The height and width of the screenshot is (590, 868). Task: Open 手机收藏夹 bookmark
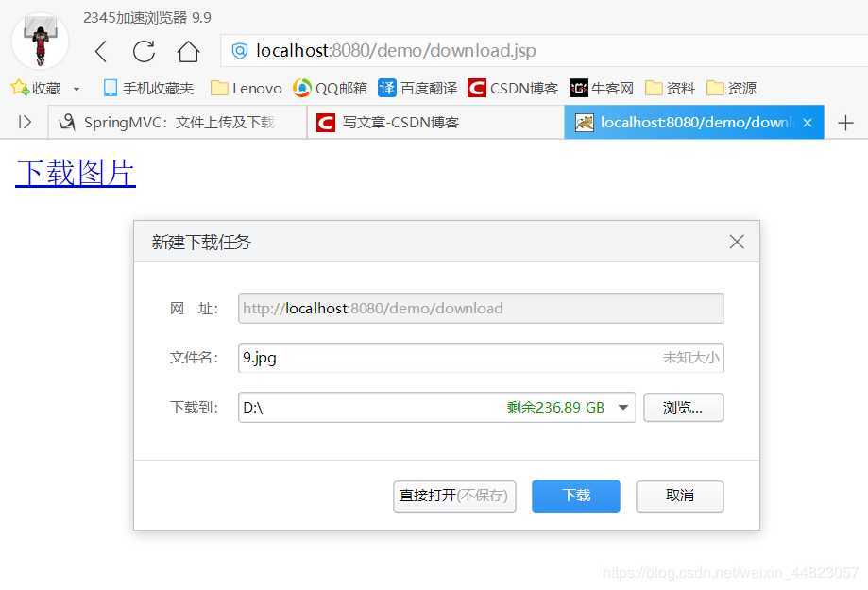point(148,88)
